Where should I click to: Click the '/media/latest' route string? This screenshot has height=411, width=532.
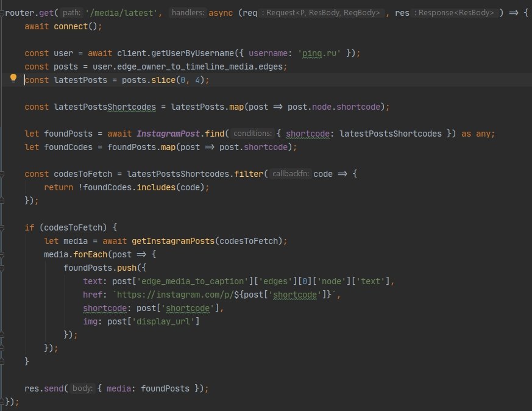point(121,13)
